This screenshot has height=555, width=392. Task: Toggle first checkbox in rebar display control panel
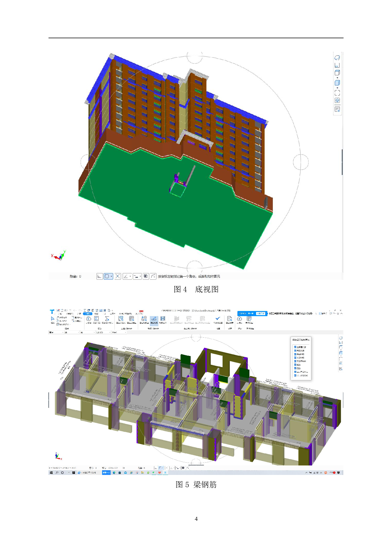coord(295,347)
